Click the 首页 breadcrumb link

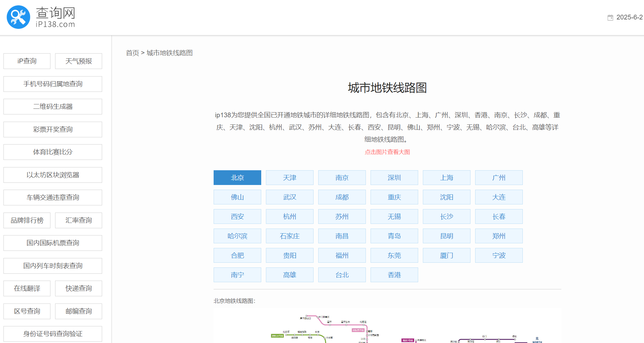(x=132, y=53)
